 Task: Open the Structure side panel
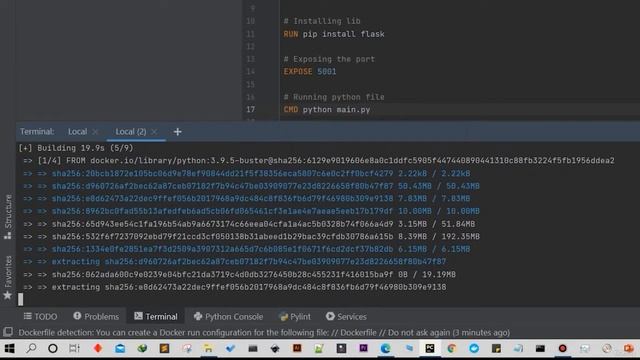[8, 216]
